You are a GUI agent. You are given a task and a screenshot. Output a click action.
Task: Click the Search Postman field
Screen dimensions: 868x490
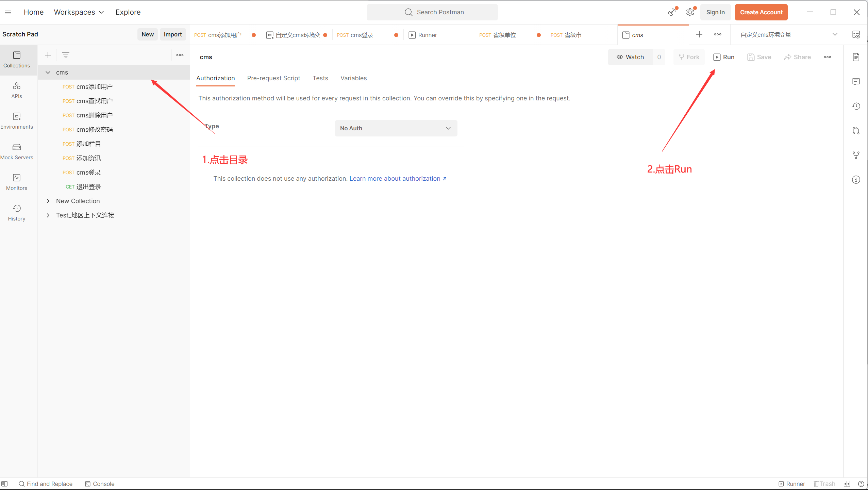point(432,12)
